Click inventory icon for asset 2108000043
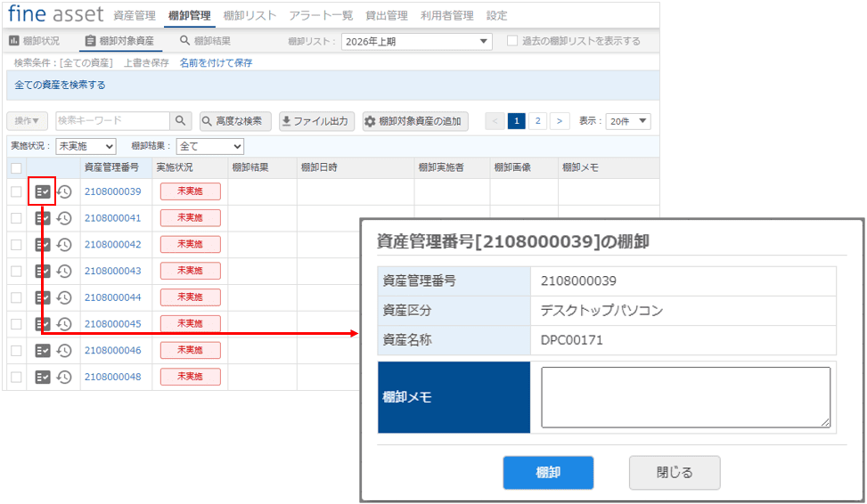The image size is (867, 504). [x=43, y=272]
